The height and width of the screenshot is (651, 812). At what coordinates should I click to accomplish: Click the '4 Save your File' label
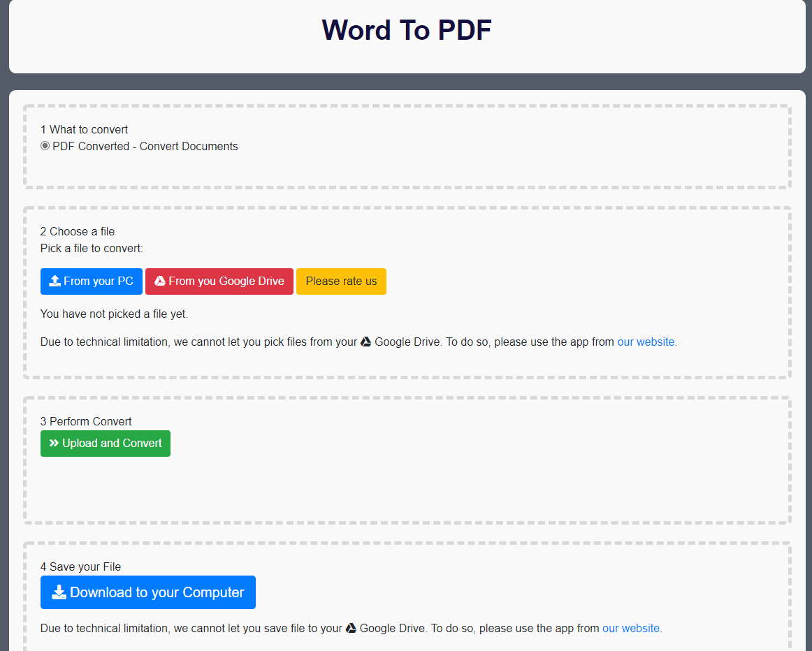pyautogui.click(x=81, y=566)
